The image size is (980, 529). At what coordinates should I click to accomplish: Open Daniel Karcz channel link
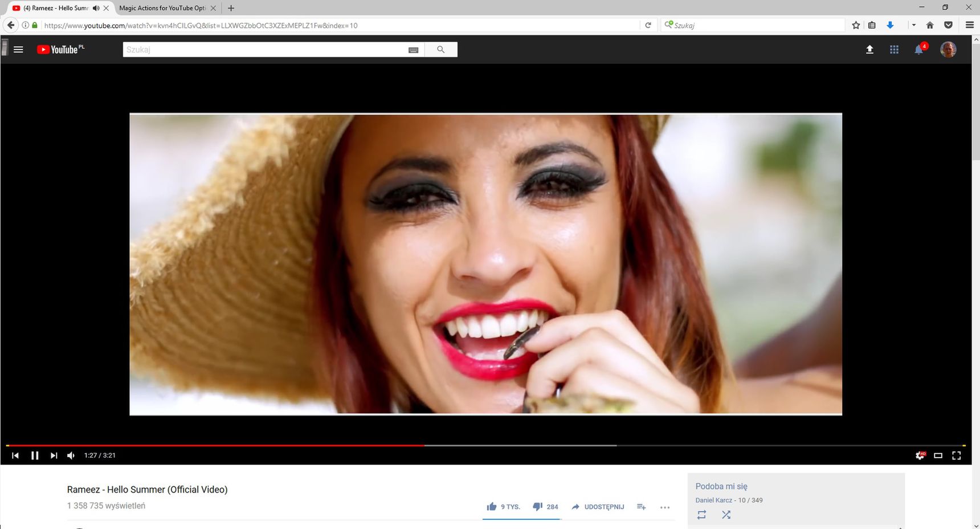[x=713, y=500]
